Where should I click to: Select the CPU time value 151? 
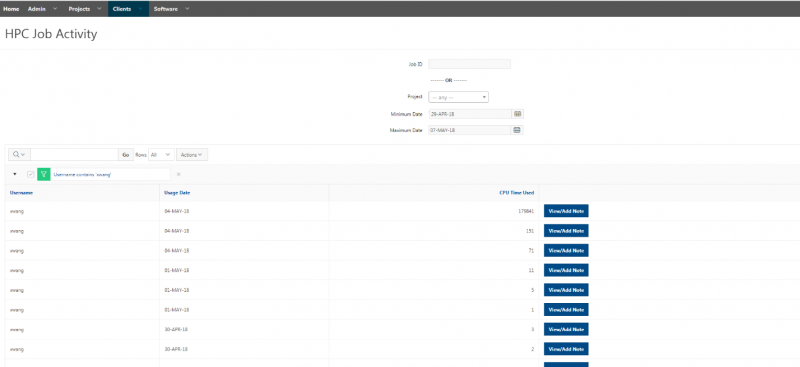click(x=530, y=231)
